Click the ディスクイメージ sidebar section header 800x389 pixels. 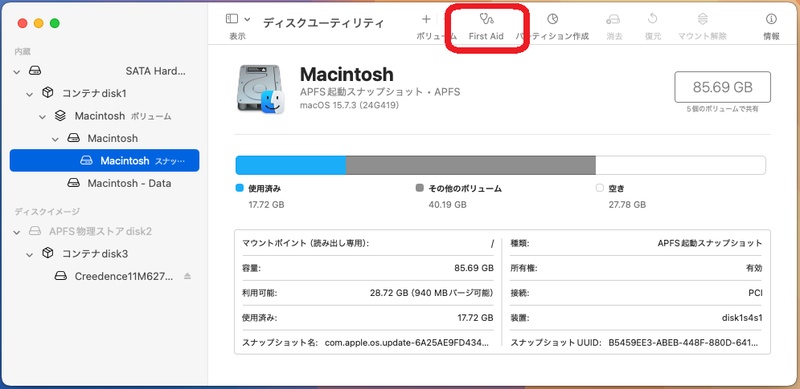(x=47, y=211)
